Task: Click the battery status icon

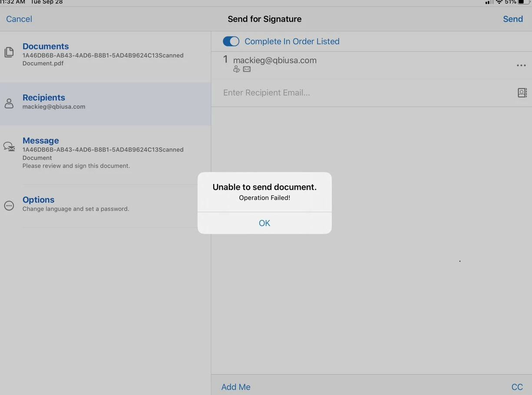Action: point(524,2)
